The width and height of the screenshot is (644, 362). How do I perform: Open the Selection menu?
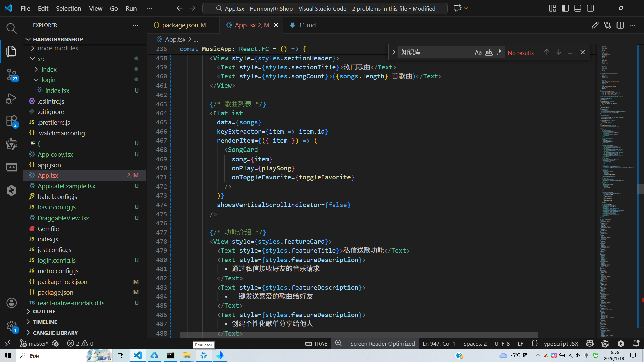tap(68, 8)
